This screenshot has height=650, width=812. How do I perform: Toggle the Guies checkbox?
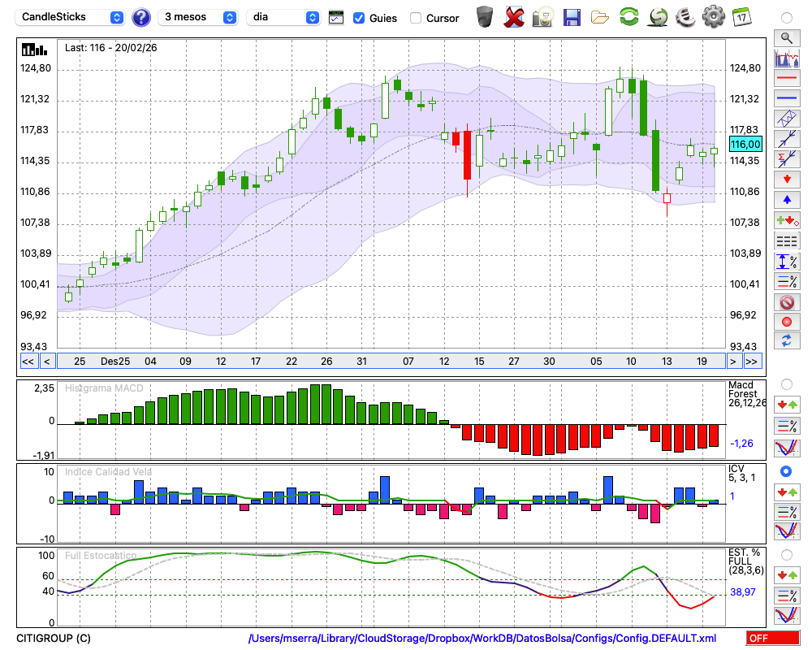tap(358, 18)
